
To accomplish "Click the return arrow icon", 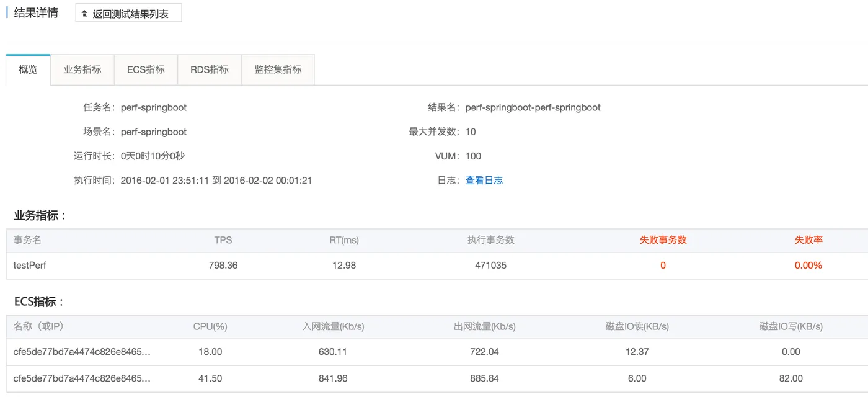I will (x=85, y=14).
